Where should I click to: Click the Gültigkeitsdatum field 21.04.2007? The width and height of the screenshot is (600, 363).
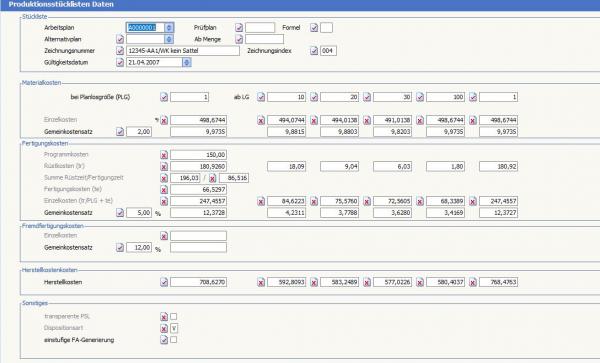155,62
